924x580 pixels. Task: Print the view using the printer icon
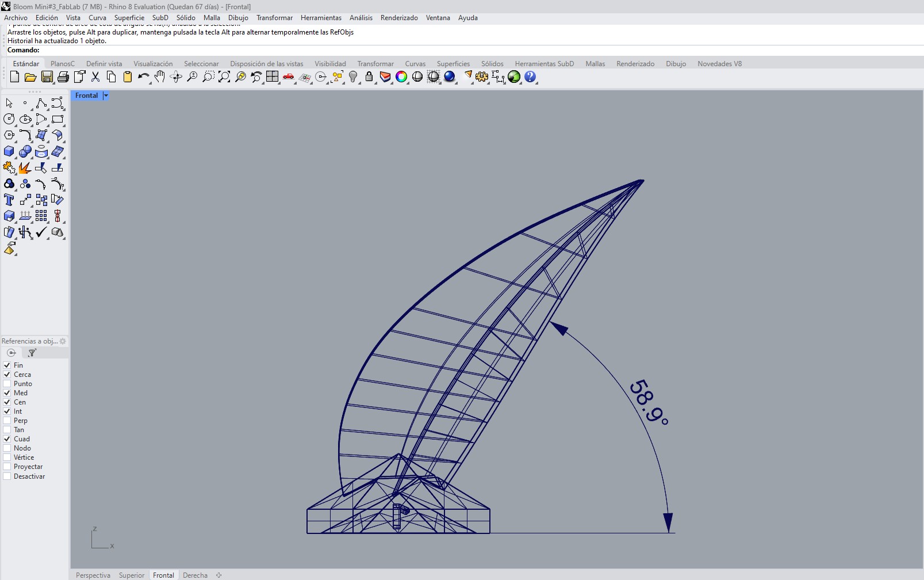click(63, 77)
